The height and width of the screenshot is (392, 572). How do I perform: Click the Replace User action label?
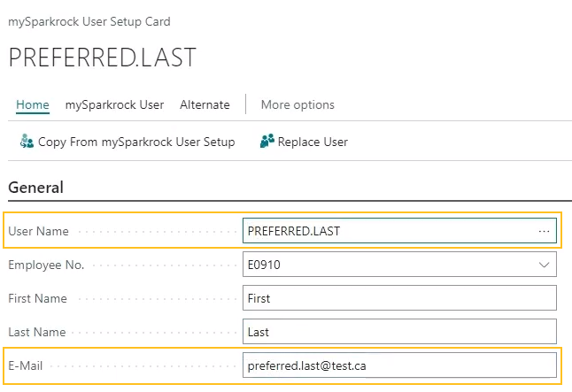[x=313, y=142]
